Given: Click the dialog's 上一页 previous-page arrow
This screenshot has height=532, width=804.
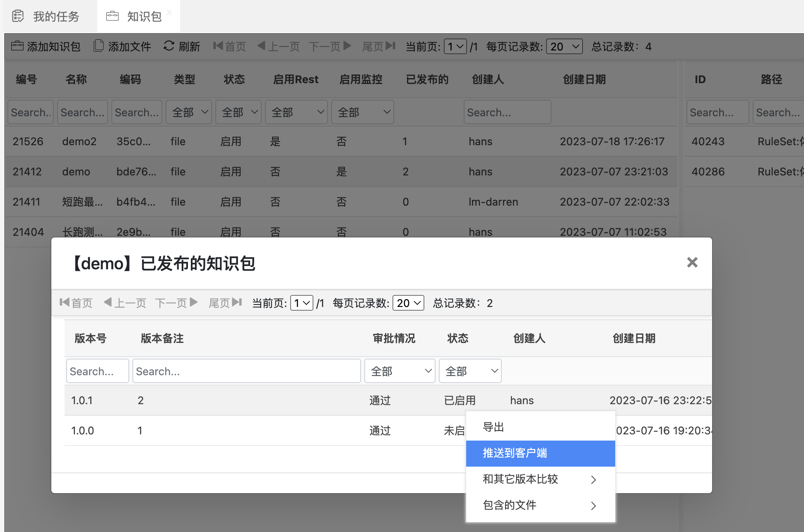Looking at the screenshot, I should click(x=108, y=302).
